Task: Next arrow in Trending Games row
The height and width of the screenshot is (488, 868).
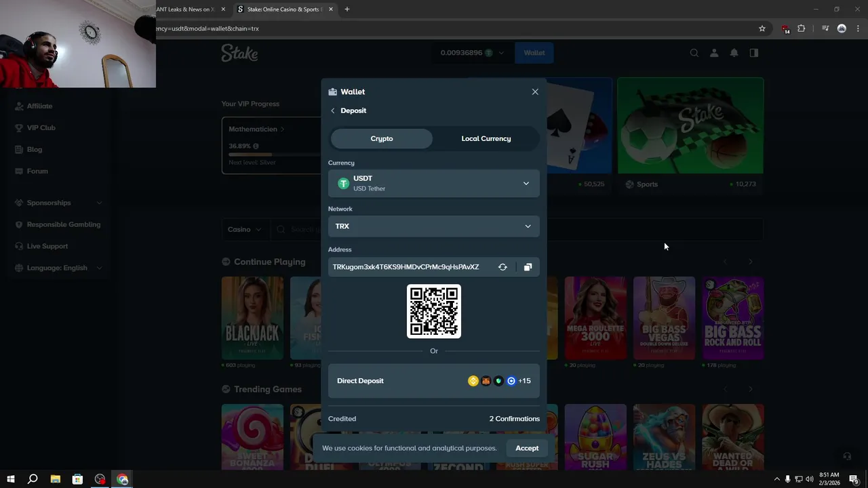Action: pyautogui.click(x=750, y=389)
